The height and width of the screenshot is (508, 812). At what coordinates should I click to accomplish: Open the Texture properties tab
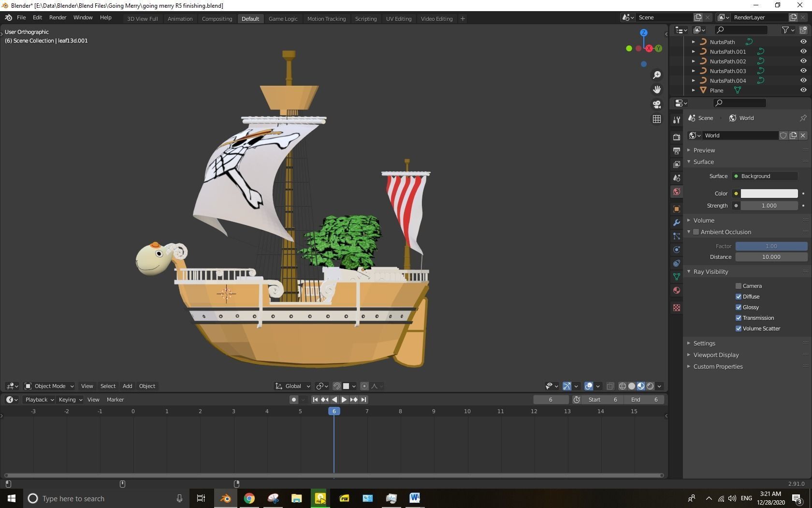(677, 308)
